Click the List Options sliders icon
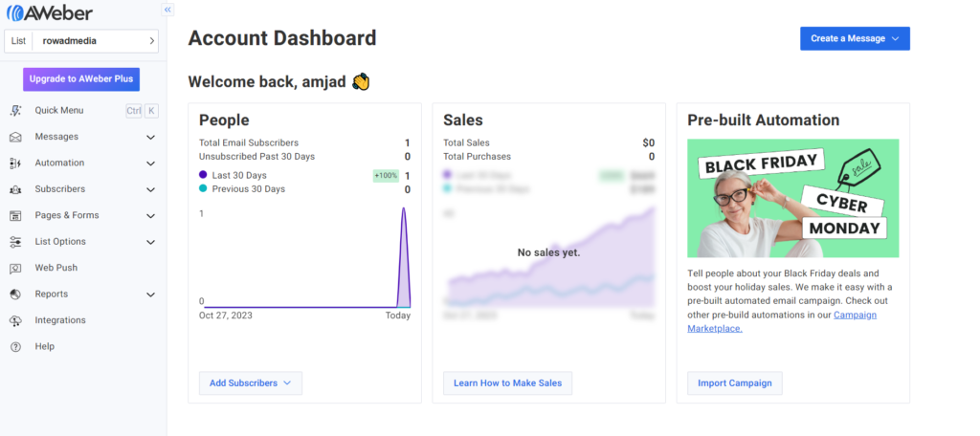 click(x=15, y=242)
